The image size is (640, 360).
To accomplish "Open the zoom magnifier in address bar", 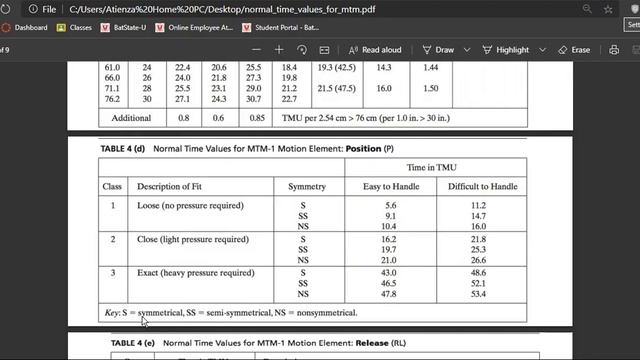I will (587, 9).
